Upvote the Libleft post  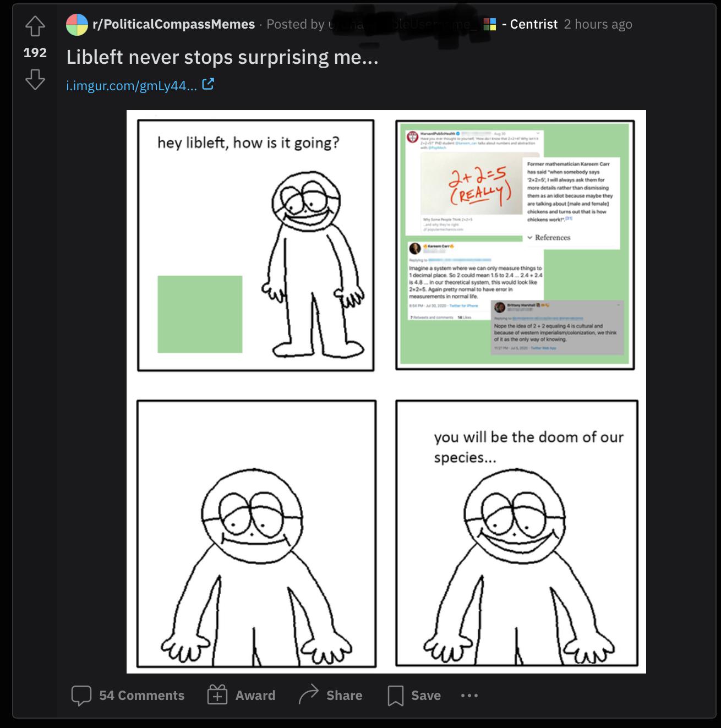[35, 26]
